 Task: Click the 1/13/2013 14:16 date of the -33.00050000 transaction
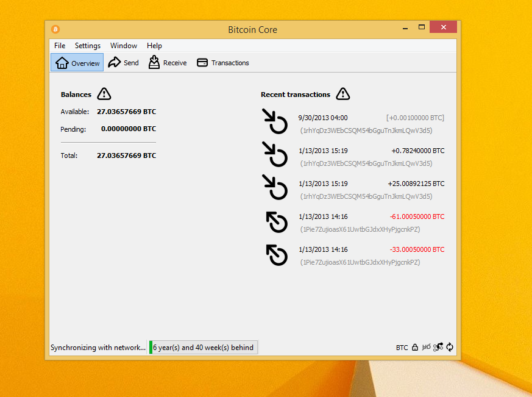click(323, 249)
